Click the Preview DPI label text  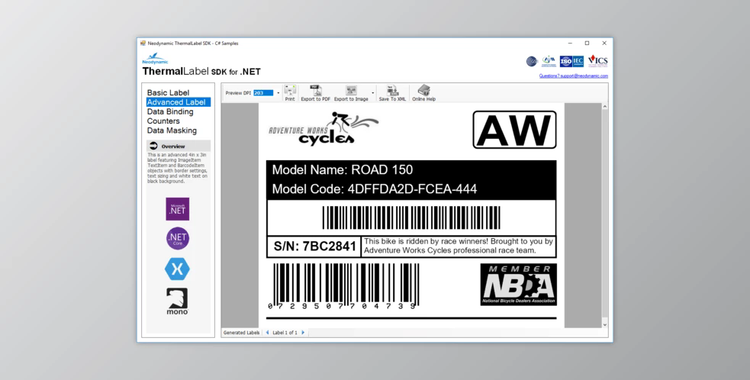coord(238,93)
